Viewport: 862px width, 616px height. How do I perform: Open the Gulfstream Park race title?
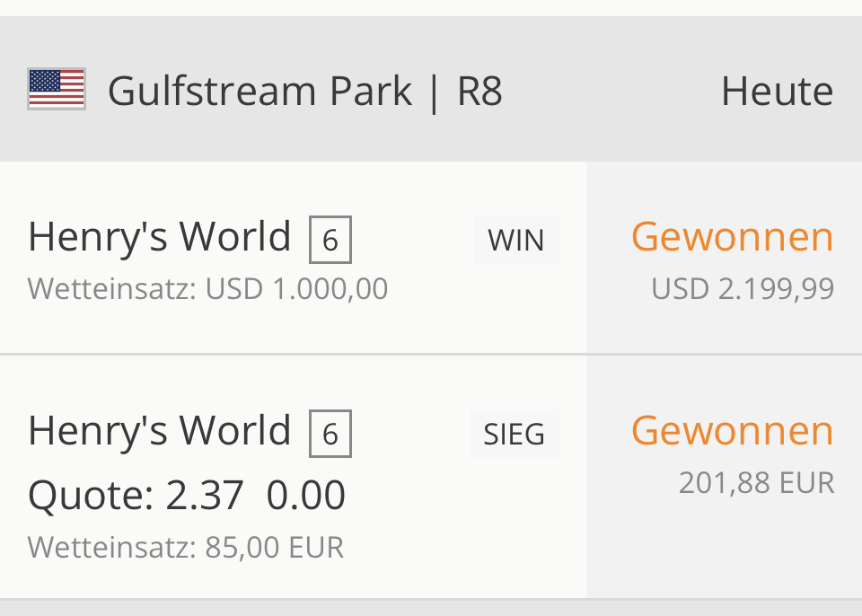pyautogui.click(x=259, y=91)
